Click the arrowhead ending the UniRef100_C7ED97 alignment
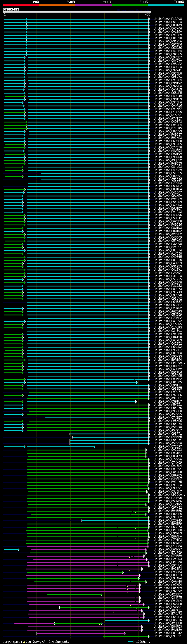187x644 pixels. point(94,447)
